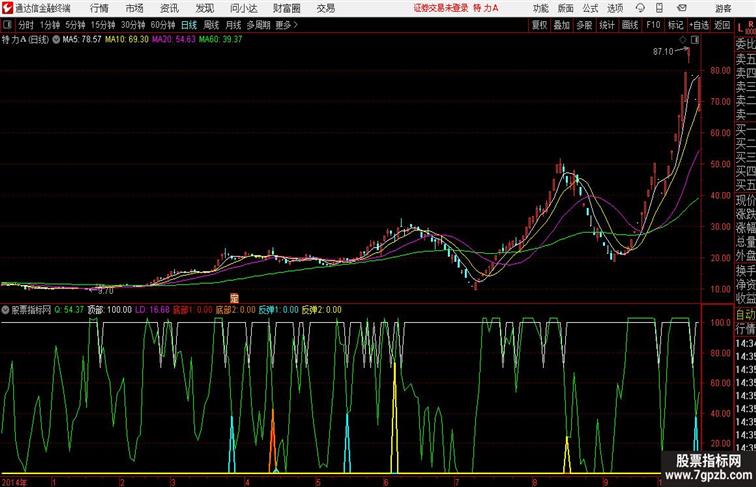Click the Q: 54.37 indicator value
Viewport: 756px width, 487px height.
(x=69, y=310)
